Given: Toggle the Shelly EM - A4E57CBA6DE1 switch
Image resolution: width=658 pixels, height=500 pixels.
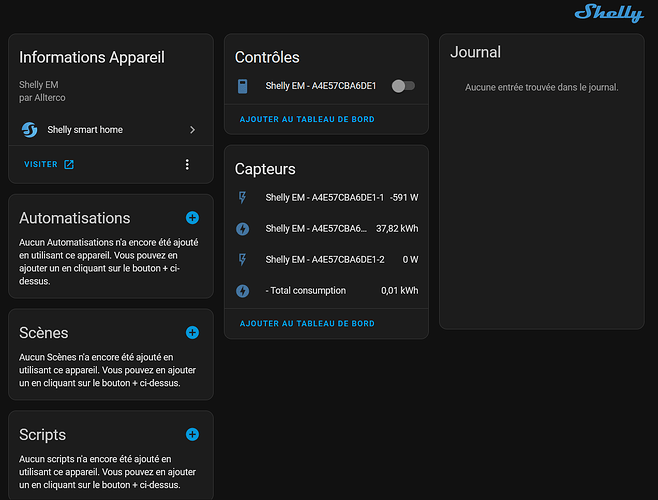Looking at the screenshot, I should pyautogui.click(x=403, y=86).
